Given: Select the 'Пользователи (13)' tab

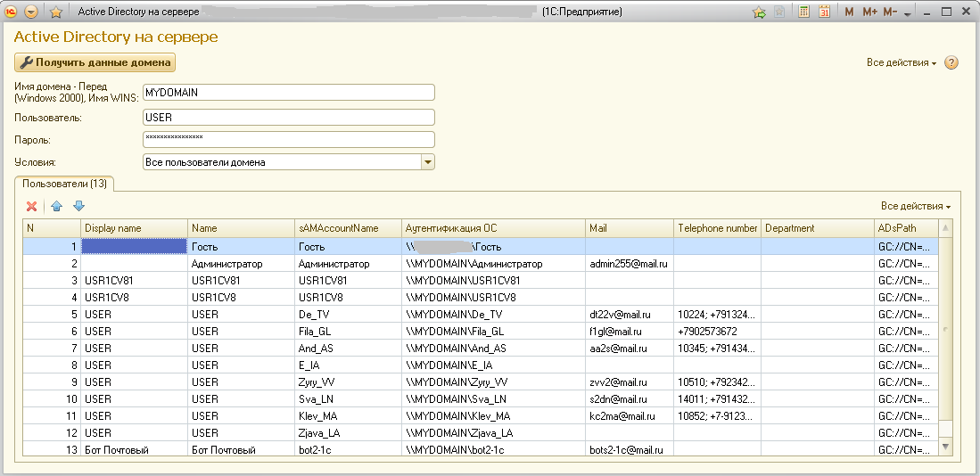Looking at the screenshot, I should 62,184.
